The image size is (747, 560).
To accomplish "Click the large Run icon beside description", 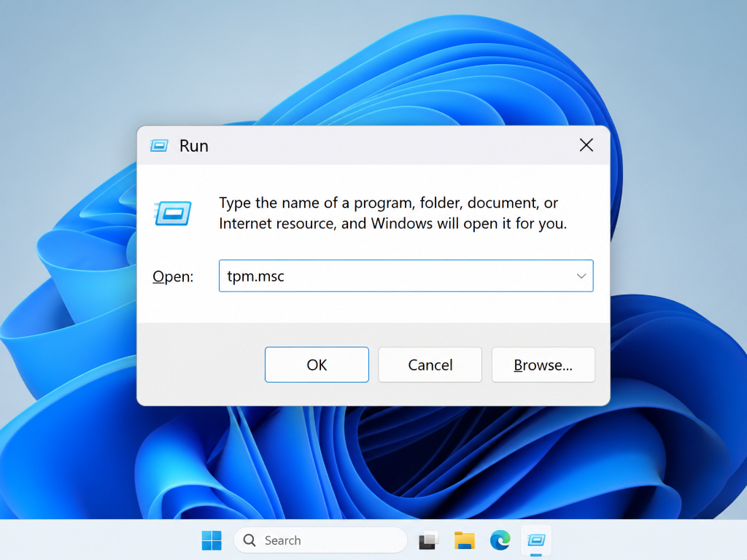I will click(x=173, y=213).
